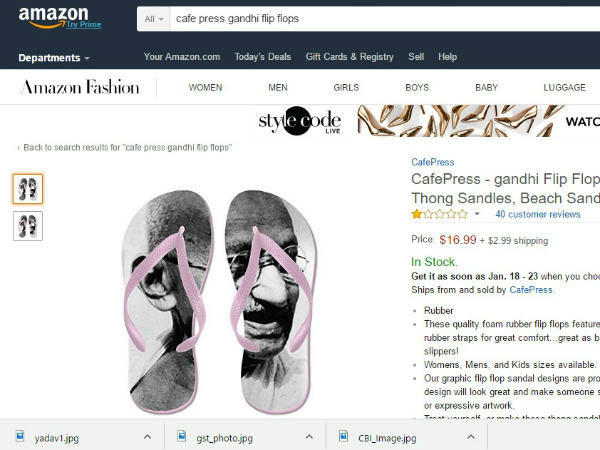This screenshot has height=450, width=600.
Task: Expand the Departments menu
Action: pos(54,58)
